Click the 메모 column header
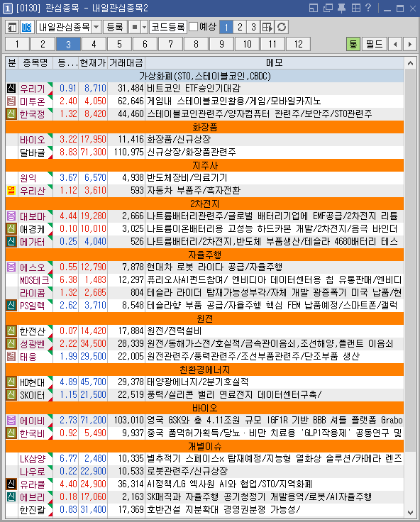The width and height of the screenshot is (420, 522). [x=275, y=62]
